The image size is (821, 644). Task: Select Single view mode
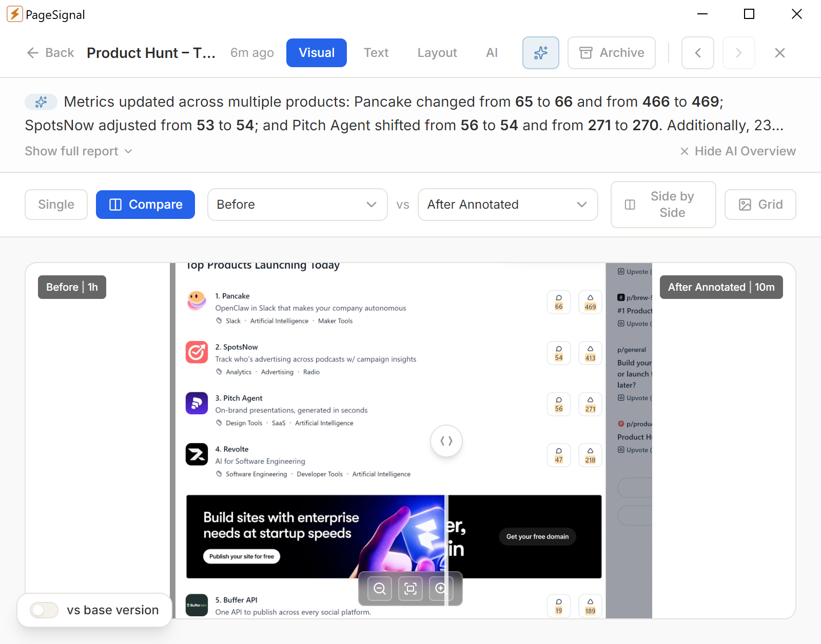pyautogui.click(x=56, y=205)
